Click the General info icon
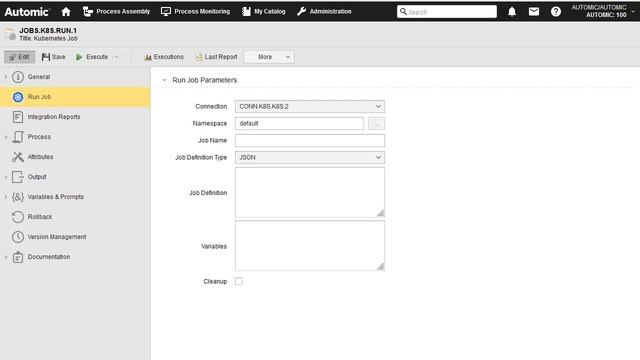Image resolution: width=640 pixels, height=360 pixels. 18,77
